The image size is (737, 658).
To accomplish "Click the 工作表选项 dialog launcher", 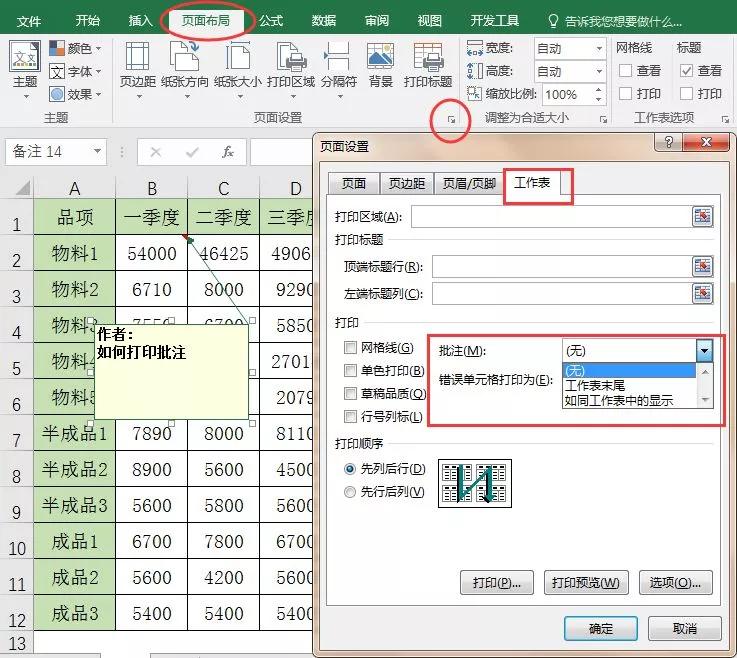I will pyautogui.click(x=725, y=119).
